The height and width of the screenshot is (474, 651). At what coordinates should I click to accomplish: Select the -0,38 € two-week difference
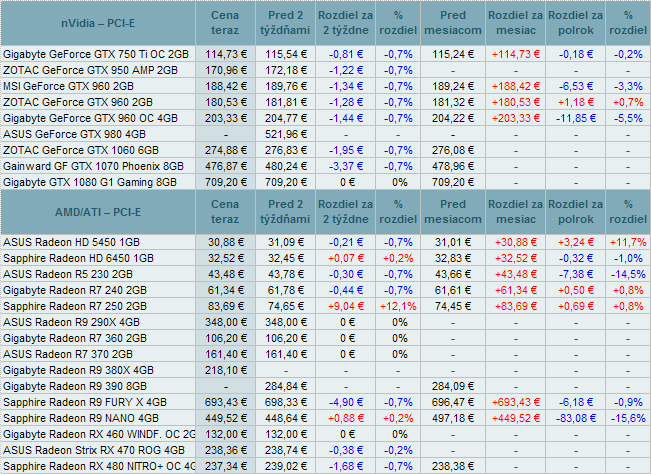click(x=346, y=450)
